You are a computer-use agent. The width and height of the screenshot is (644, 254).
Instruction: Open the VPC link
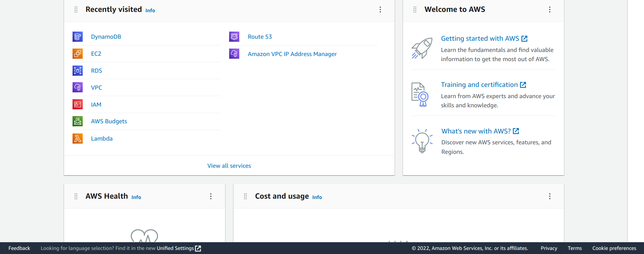(97, 88)
